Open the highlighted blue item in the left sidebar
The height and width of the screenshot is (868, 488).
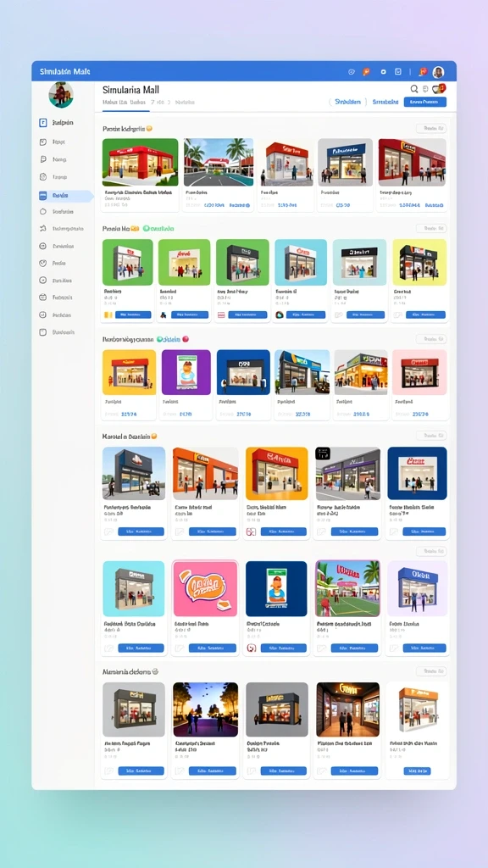point(63,196)
